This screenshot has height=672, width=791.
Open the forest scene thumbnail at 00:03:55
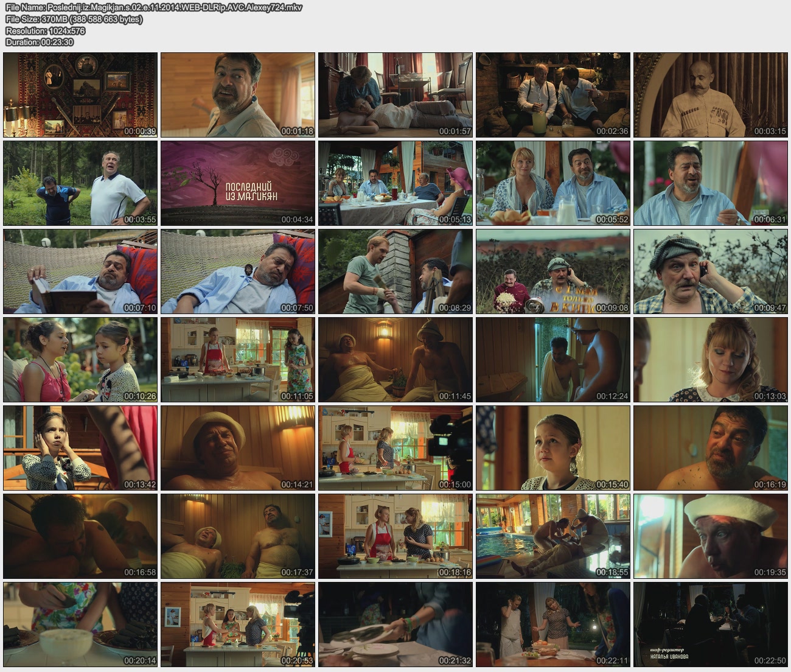point(80,183)
